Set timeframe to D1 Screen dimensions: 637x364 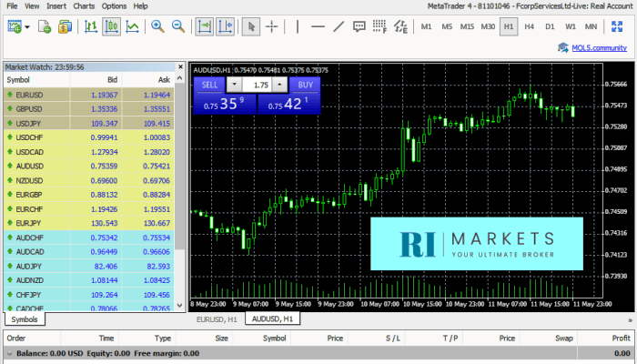click(550, 26)
